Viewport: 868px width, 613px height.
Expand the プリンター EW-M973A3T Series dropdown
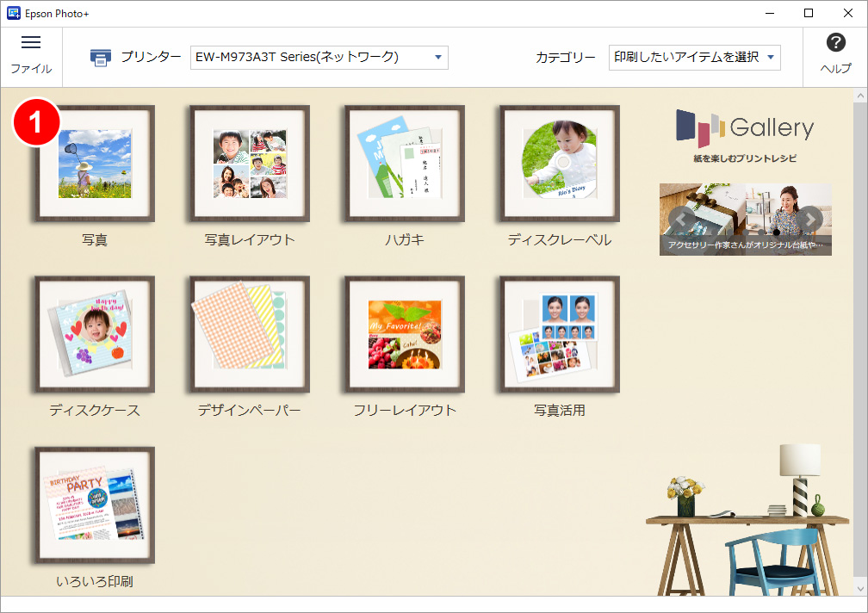point(437,58)
